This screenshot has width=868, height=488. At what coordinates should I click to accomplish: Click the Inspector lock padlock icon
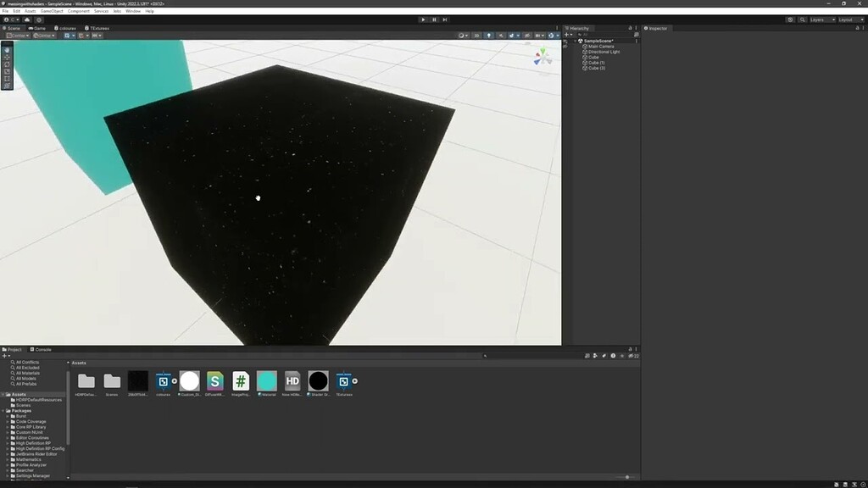[857, 28]
